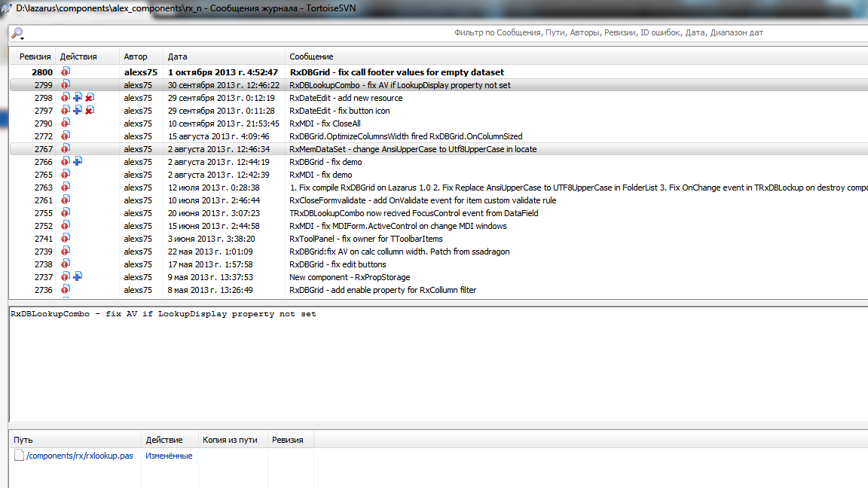Sort log by Дата column header
The height and width of the screenshot is (488, 868).
point(177,56)
